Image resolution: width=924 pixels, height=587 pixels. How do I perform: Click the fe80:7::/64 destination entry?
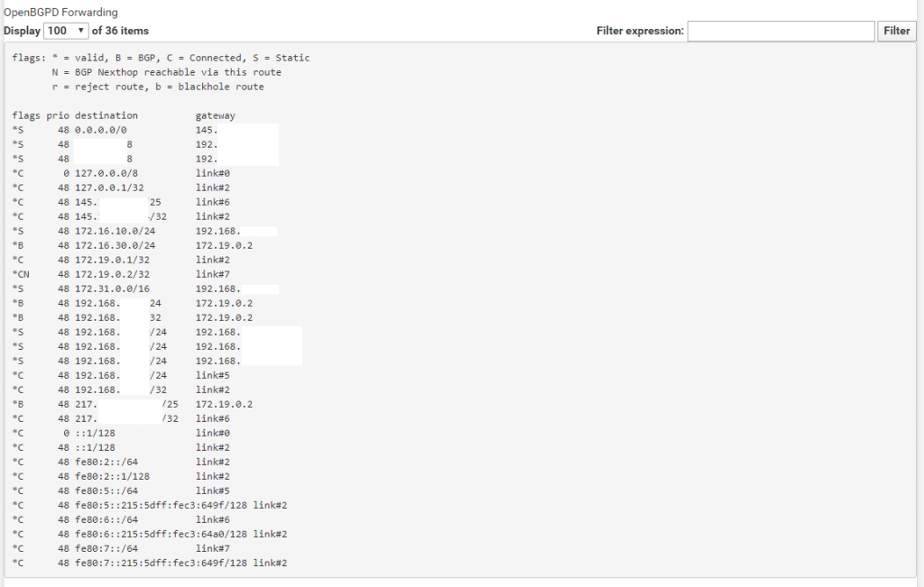pos(106,548)
